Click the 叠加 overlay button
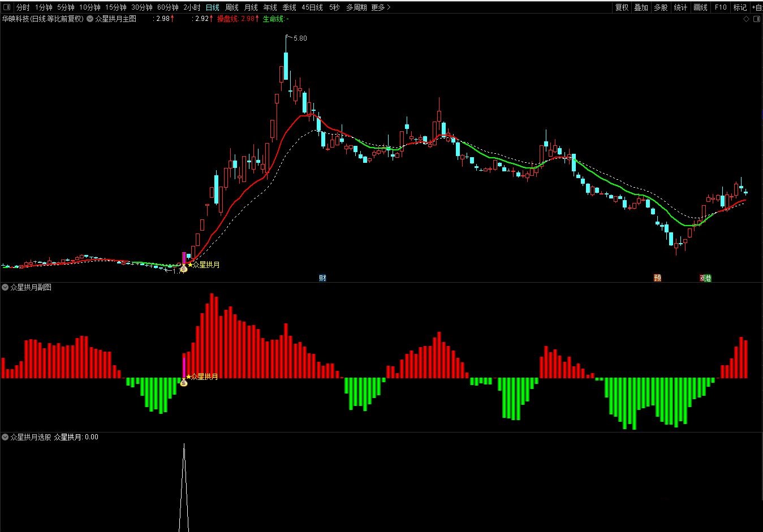This screenshot has width=763, height=532. pyautogui.click(x=641, y=7)
